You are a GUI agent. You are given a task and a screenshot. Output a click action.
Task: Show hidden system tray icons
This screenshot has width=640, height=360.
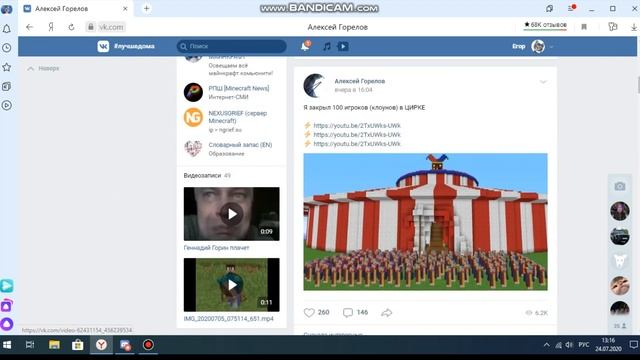[x=547, y=345]
